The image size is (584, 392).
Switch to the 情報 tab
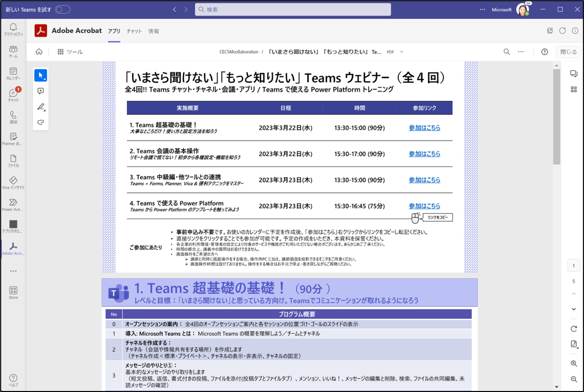[x=154, y=30]
